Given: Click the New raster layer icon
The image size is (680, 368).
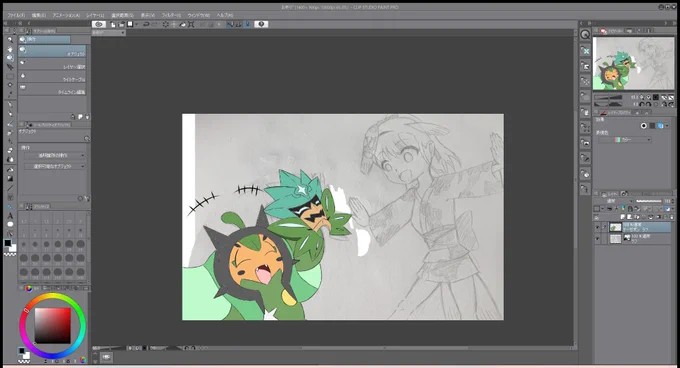Looking at the screenshot, I should 624,216.
